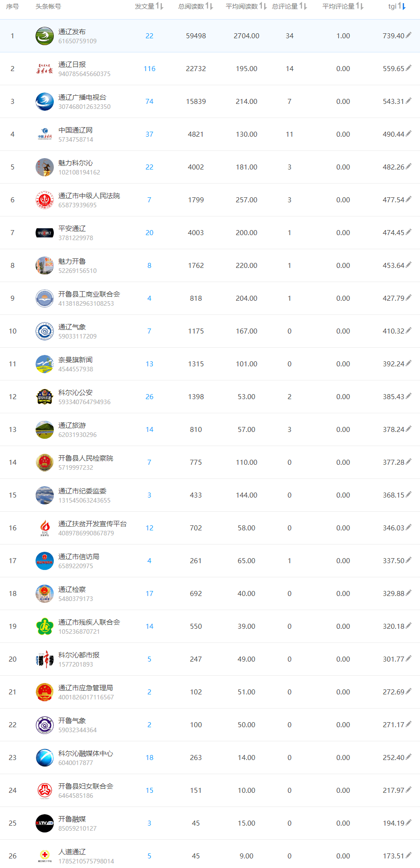Image resolution: width=420 pixels, height=868 pixels.
Task: Open 科尔沁公安 article count 26
Action: pyautogui.click(x=150, y=397)
